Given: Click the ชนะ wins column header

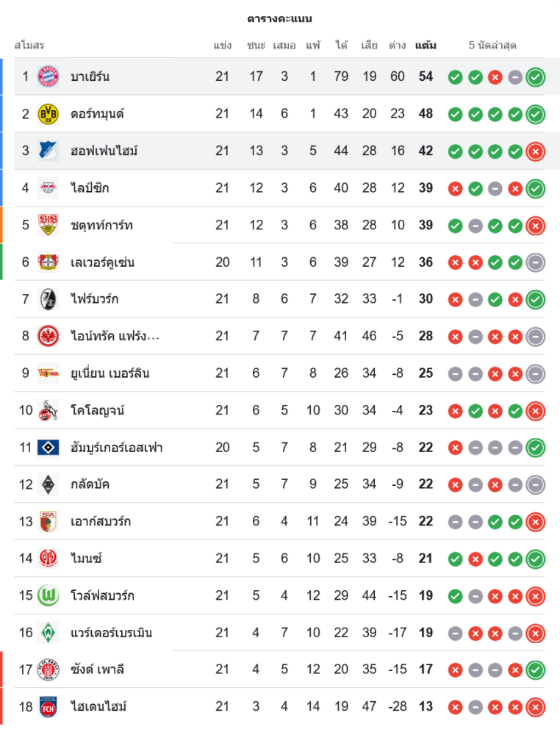Looking at the screenshot, I should pos(256,46).
